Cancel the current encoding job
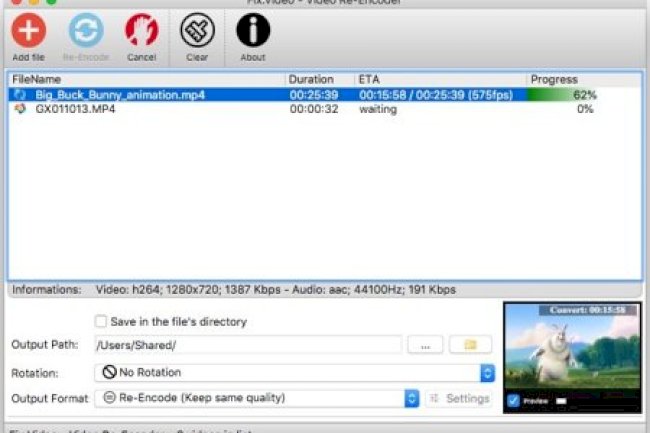The image size is (650, 433). tap(142, 30)
